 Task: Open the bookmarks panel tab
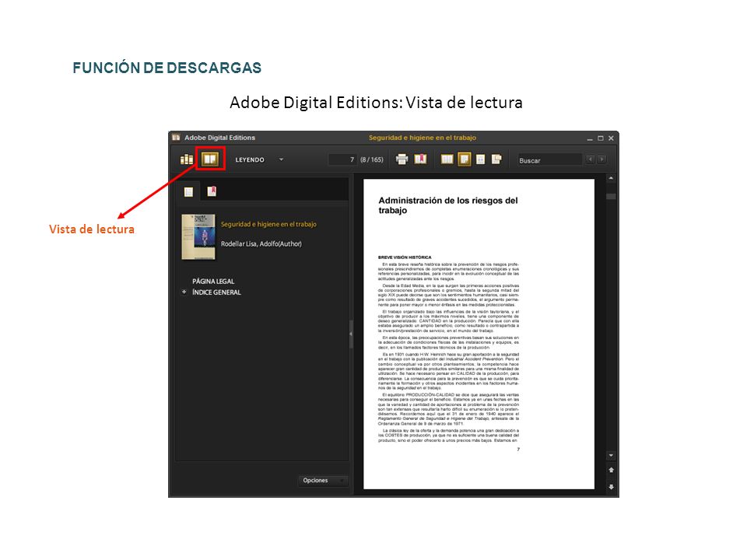[x=212, y=191]
